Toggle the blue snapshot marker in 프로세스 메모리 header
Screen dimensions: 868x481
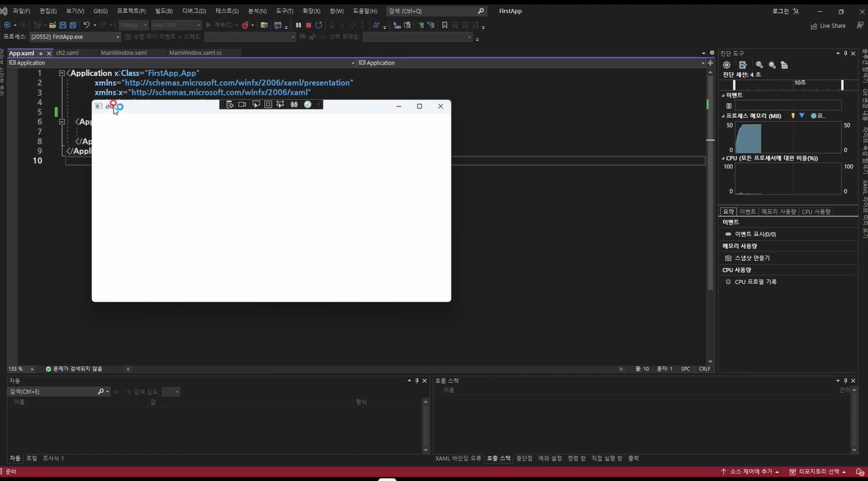(815, 115)
